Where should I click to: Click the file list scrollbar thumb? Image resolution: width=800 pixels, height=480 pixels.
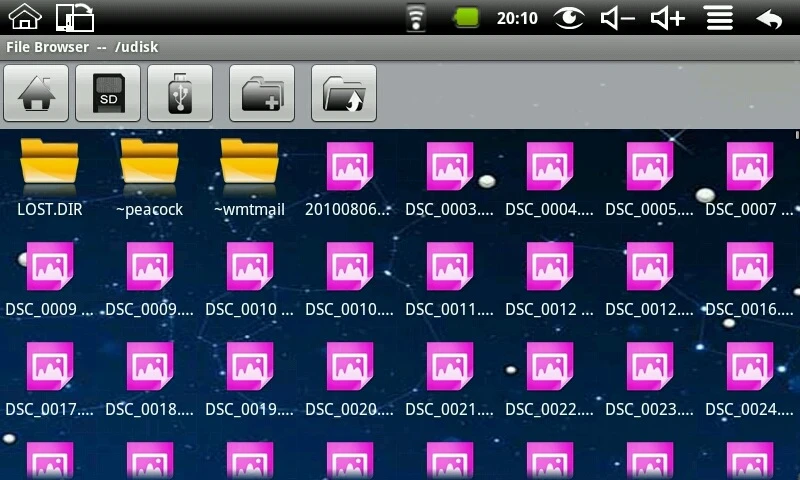click(797, 135)
